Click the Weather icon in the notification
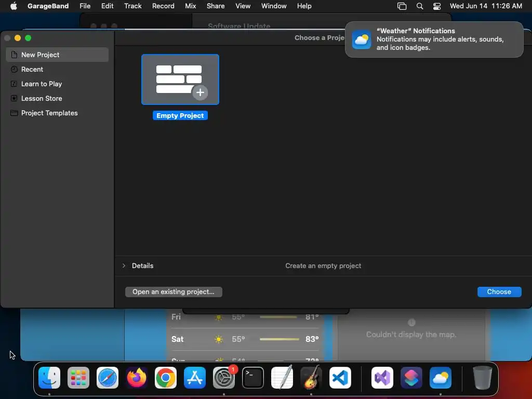The height and width of the screenshot is (399, 532). coord(362,39)
